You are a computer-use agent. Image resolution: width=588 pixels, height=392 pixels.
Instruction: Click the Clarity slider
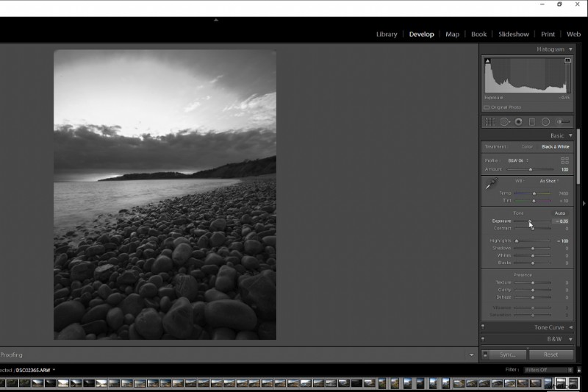[x=532, y=290]
